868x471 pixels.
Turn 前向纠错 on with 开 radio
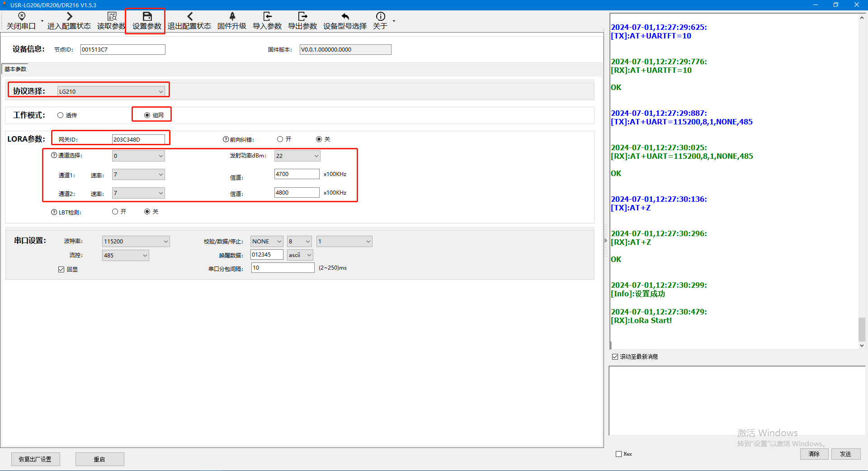click(280, 139)
